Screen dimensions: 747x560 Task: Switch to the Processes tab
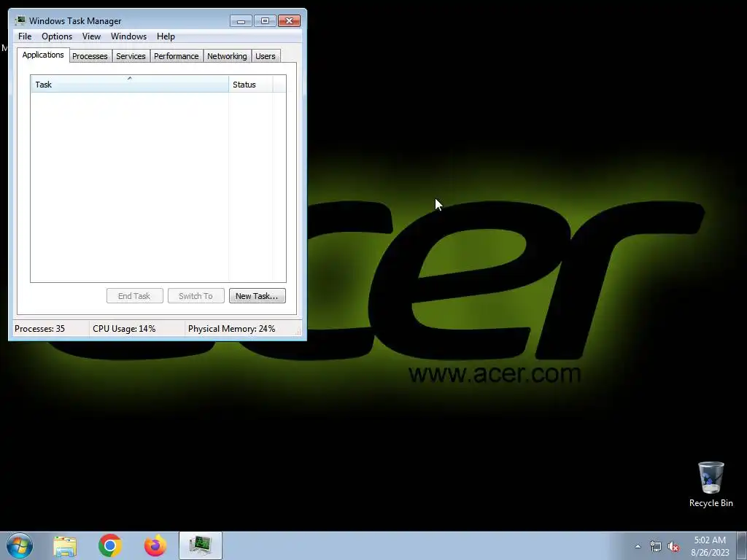tap(90, 56)
